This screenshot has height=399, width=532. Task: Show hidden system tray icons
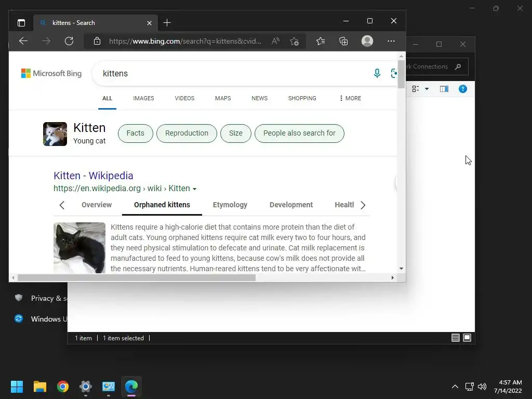[x=455, y=387]
